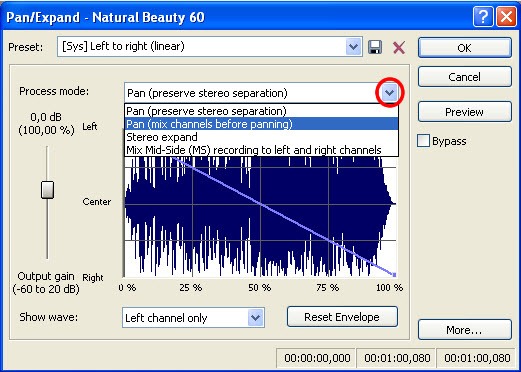The image size is (521, 372).
Task: Open context help with question mark button
Action: [x=483, y=17]
